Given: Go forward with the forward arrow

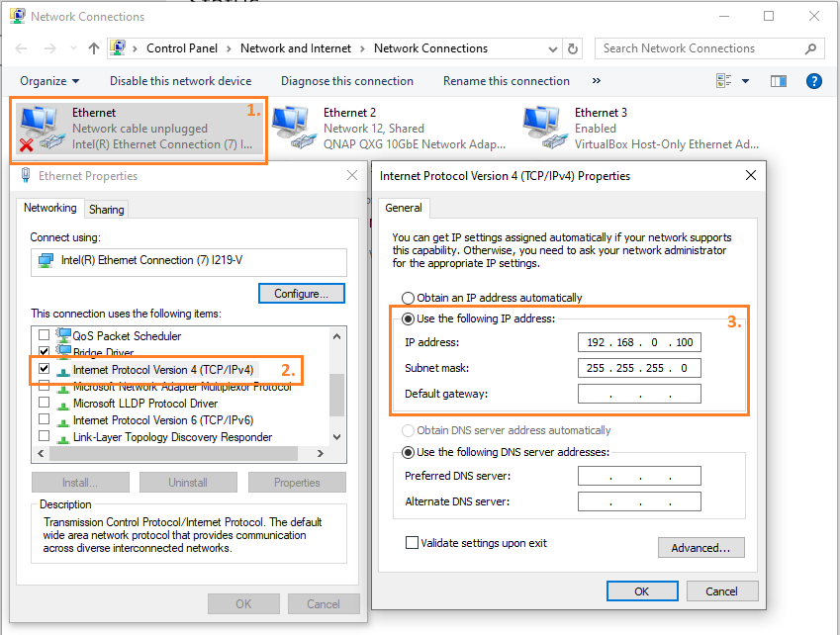Looking at the screenshot, I should click(x=49, y=48).
